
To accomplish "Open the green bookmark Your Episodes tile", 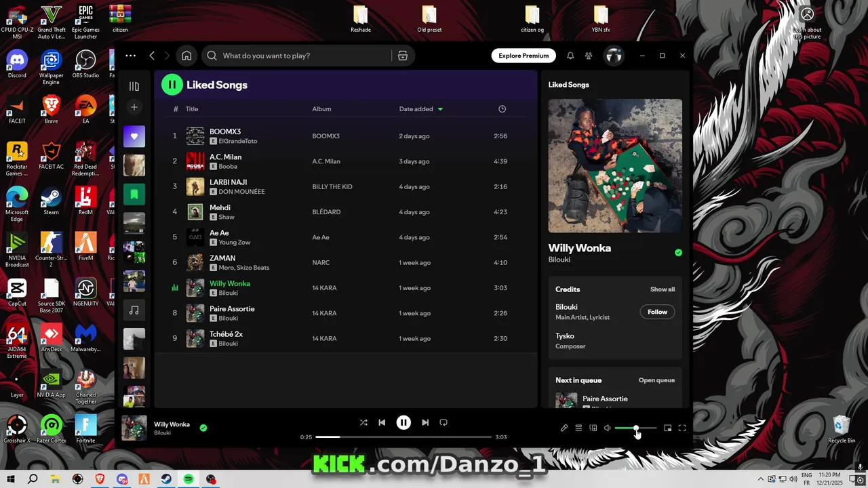I will (x=134, y=195).
